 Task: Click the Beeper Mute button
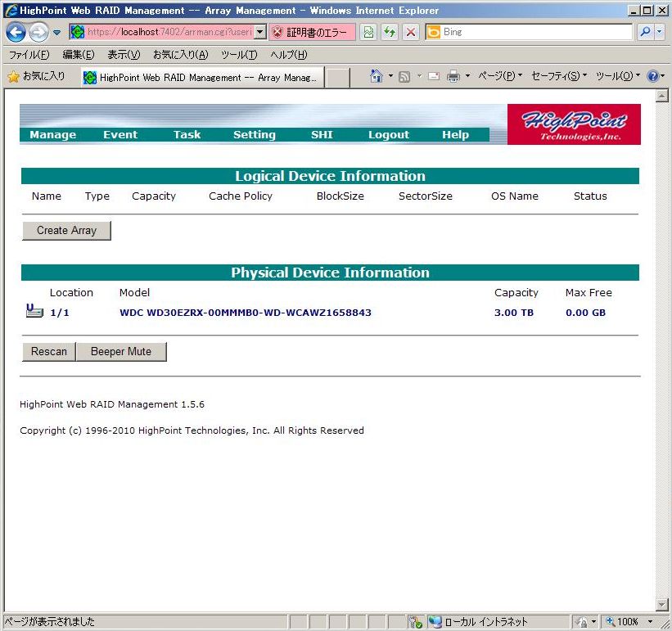(x=121, y=352)
